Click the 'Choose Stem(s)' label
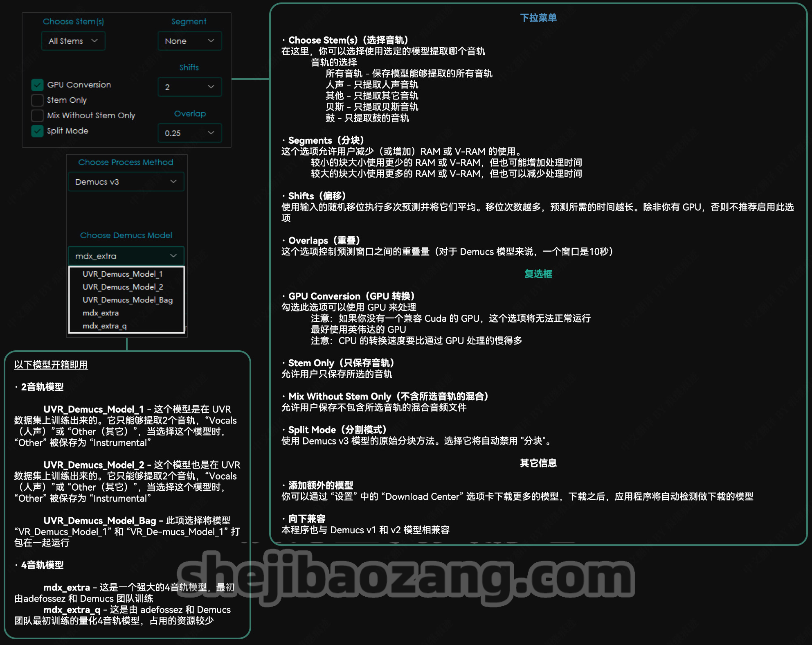This screenshot has width=812, height=645. pyautogui.click(x=73, y=21)
